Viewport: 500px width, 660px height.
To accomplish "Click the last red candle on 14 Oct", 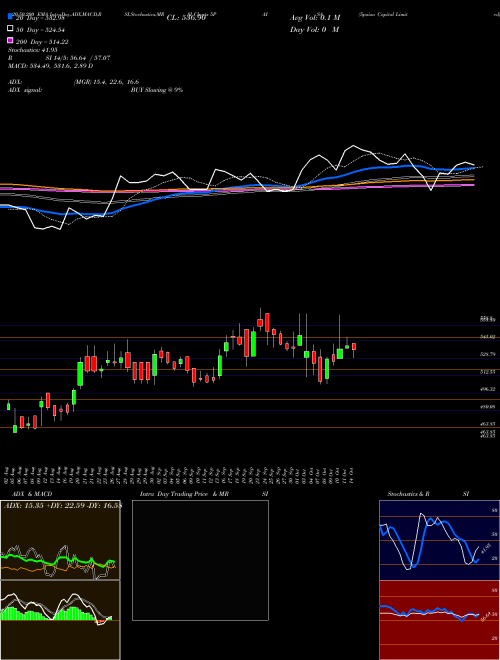I will tap(354, 346).
